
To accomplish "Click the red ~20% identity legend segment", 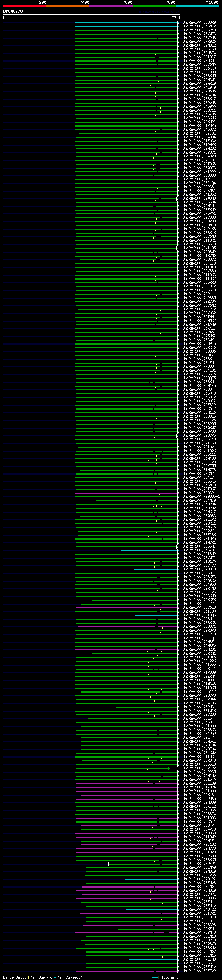I will [25, 7].
